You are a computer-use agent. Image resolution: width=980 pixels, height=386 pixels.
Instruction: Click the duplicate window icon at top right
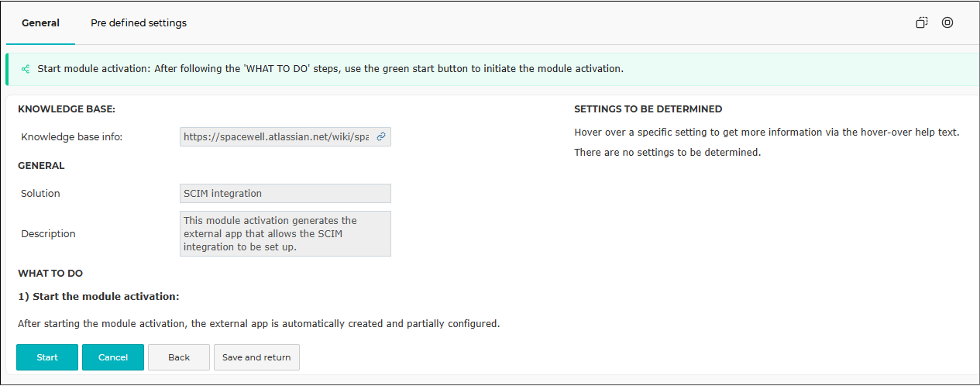[922, 22]
